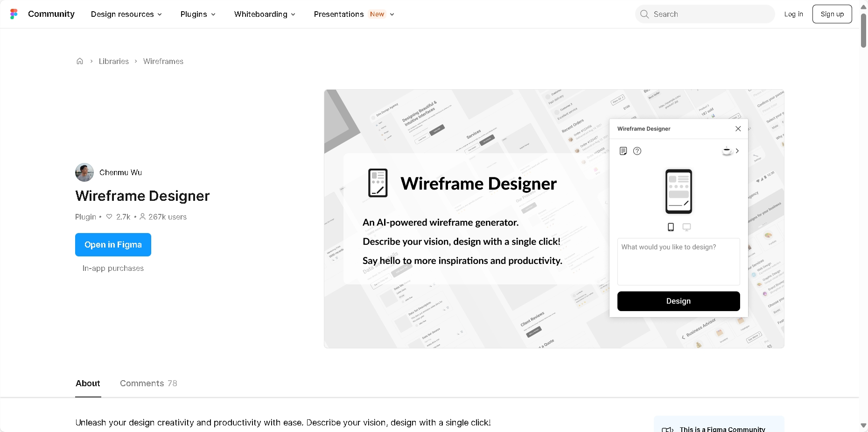
Task: Click Chenmu Wu's avatar image
Action: tap(84, 172)
